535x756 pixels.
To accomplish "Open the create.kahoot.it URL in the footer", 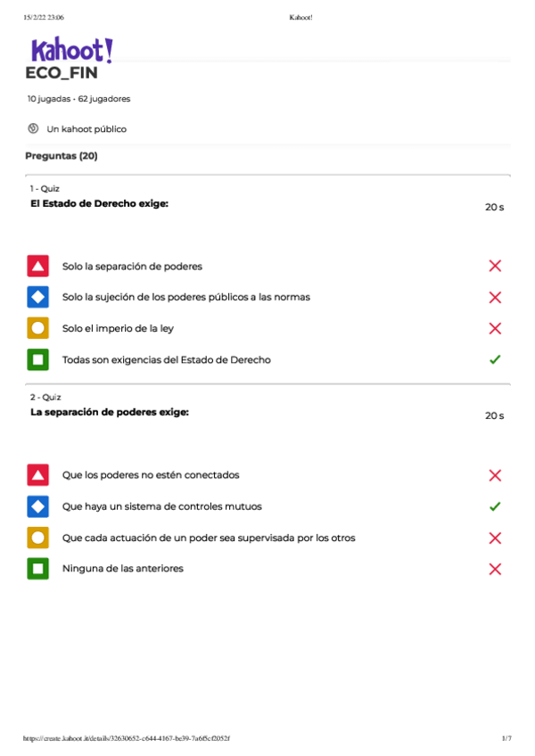I will pos(126,738).
